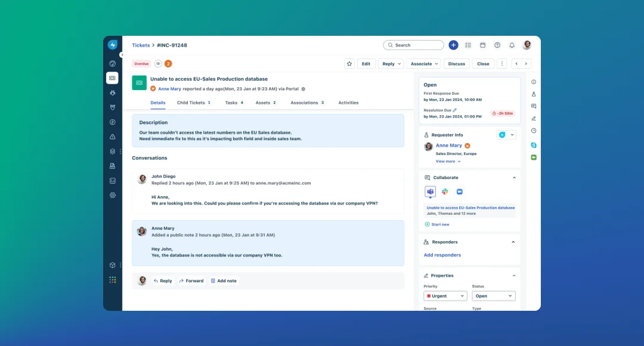This screenshot has width=644, height=346.
Task: Go to the next ticket arrow
Action: [526, 64]
